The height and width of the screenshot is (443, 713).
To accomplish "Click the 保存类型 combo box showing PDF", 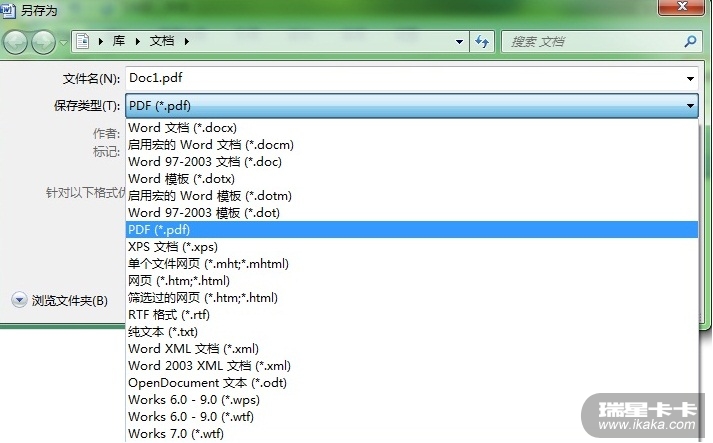I will 412,106.
